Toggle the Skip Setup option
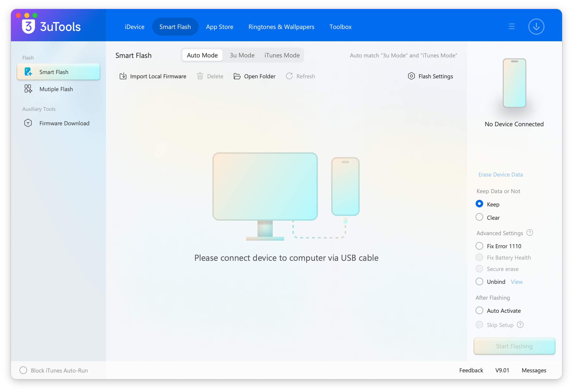 pyautogui.click(x=479, y=325)
